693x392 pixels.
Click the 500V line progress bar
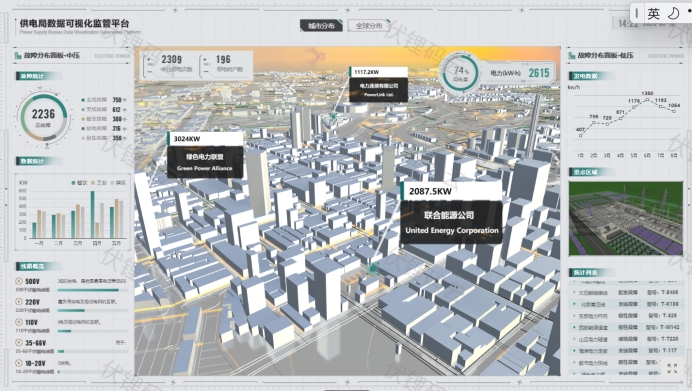pyautogui.click(x=92, y=290)
